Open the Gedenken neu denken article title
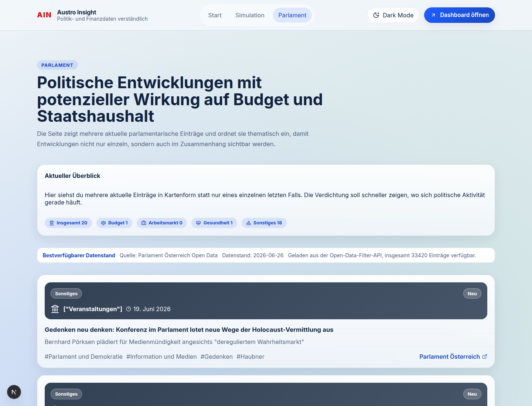Screen dimensions: 532x406 (x=189, y=330)
